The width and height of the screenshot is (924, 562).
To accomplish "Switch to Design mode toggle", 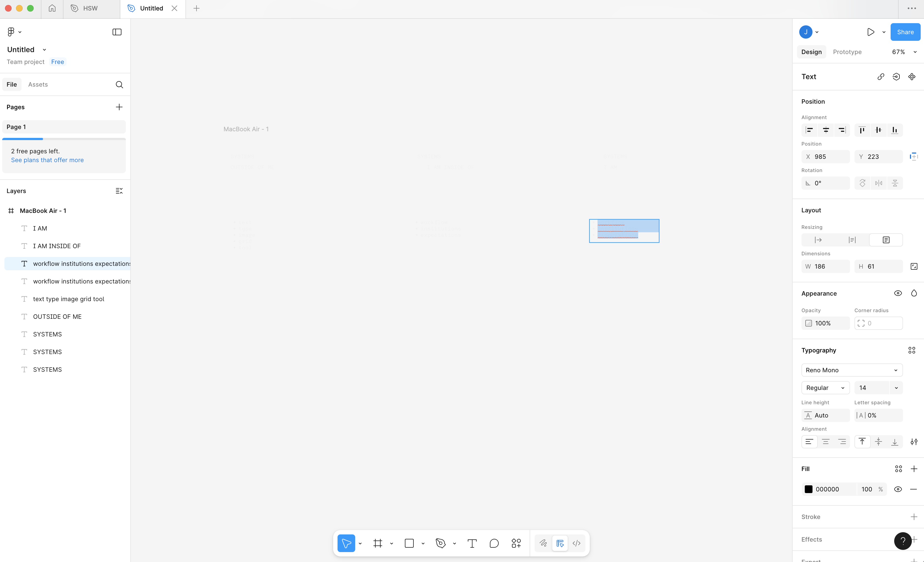I will (560, 543).
